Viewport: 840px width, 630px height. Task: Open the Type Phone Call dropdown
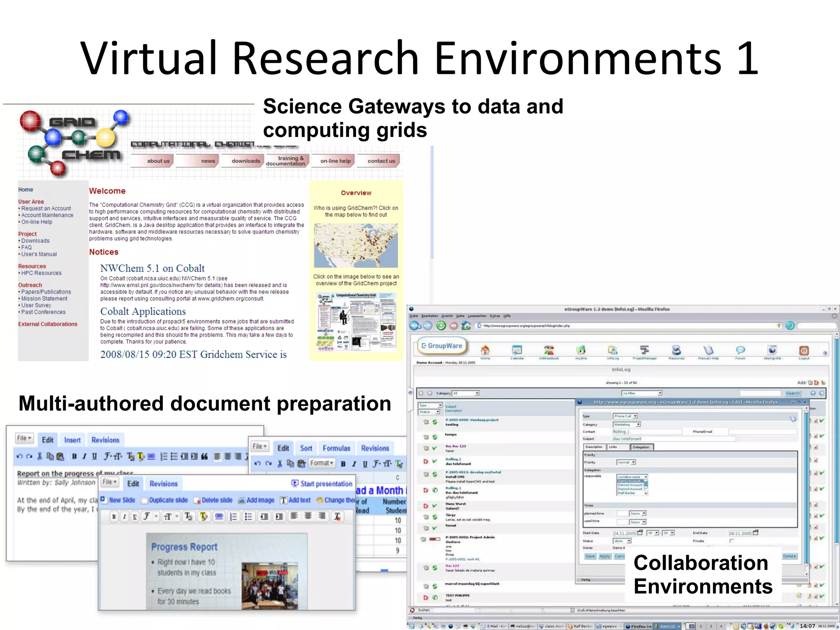point(625,416)
